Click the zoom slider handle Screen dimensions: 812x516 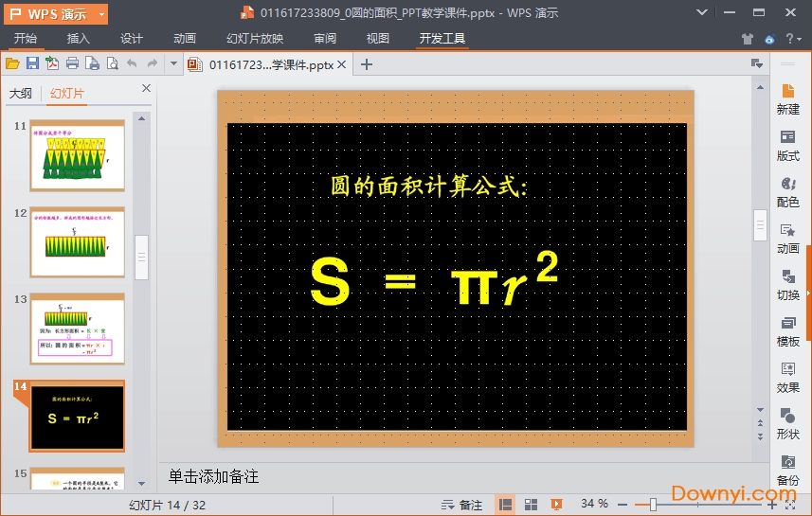653,505
